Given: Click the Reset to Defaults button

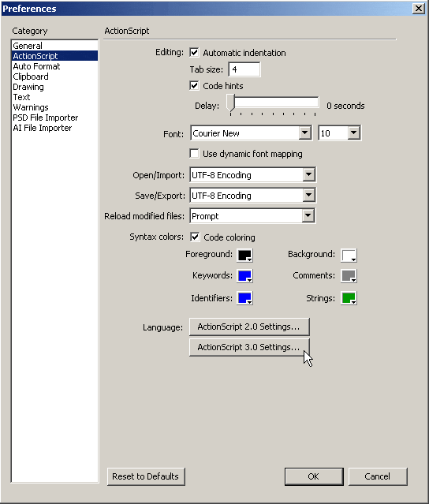Looking at the screenshot, I should (x=146, y=476).
